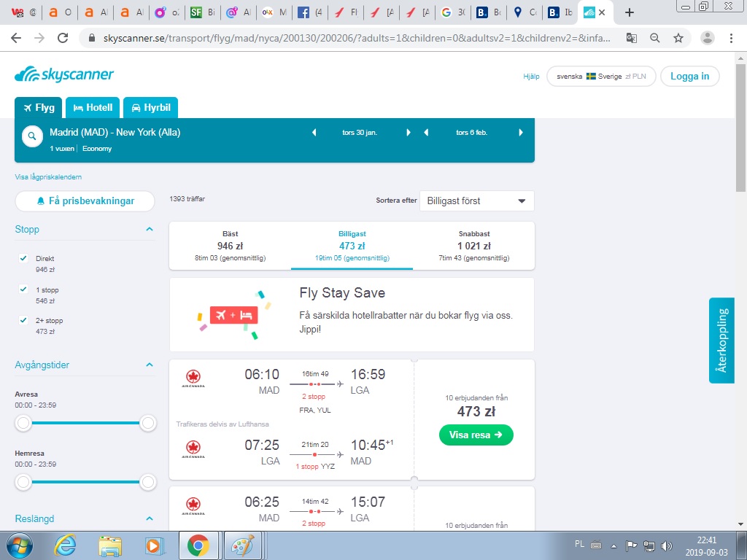Open the Visa lågpriskalendern link

pos(48,177)
